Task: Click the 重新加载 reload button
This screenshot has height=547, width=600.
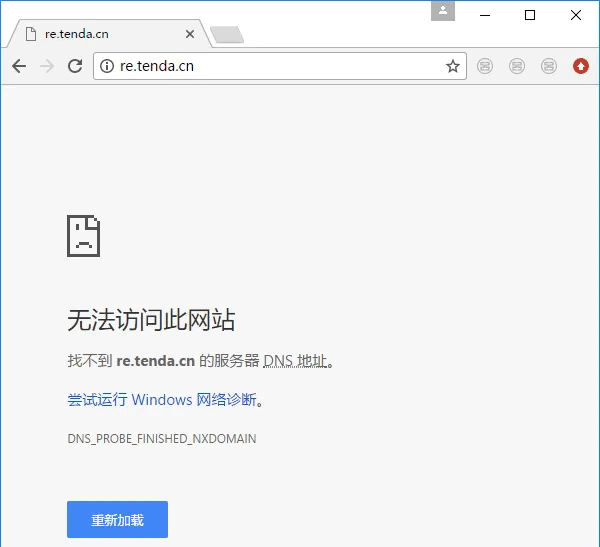Action: (117, 519)
